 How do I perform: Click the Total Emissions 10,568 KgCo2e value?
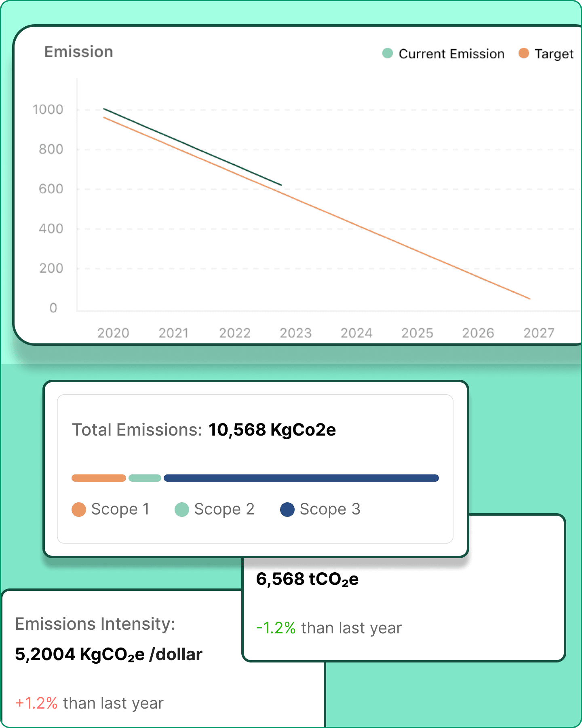click(272, 430)
